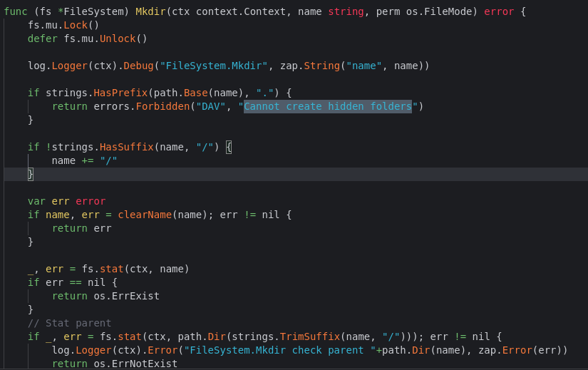
Task: Click the clearName function call
Action: click(145, 215)
